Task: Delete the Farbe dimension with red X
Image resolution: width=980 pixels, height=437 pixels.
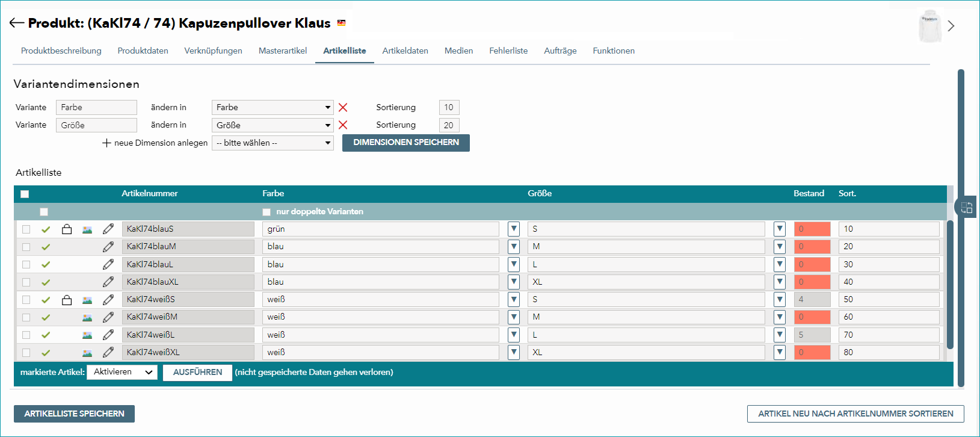Action: coord(343,107)
